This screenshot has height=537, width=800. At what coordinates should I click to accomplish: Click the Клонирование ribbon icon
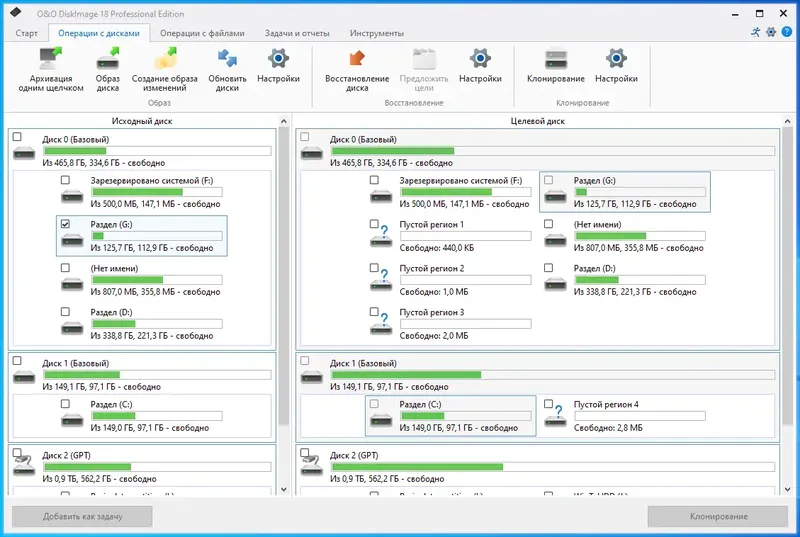pyautogui.click(x=556, y=59)
